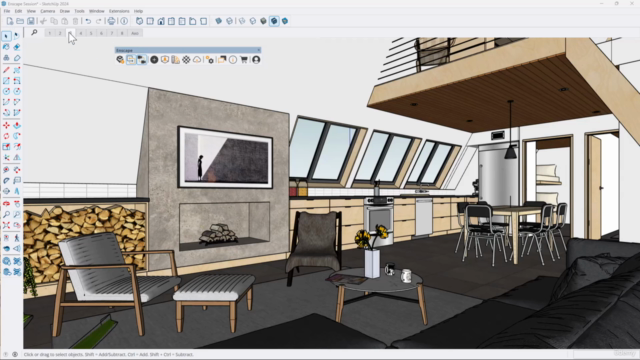Select the Orbit camera tool
The height and width of the screenshot is (360, 640).
pyautogui.click(x=6, y=203)
